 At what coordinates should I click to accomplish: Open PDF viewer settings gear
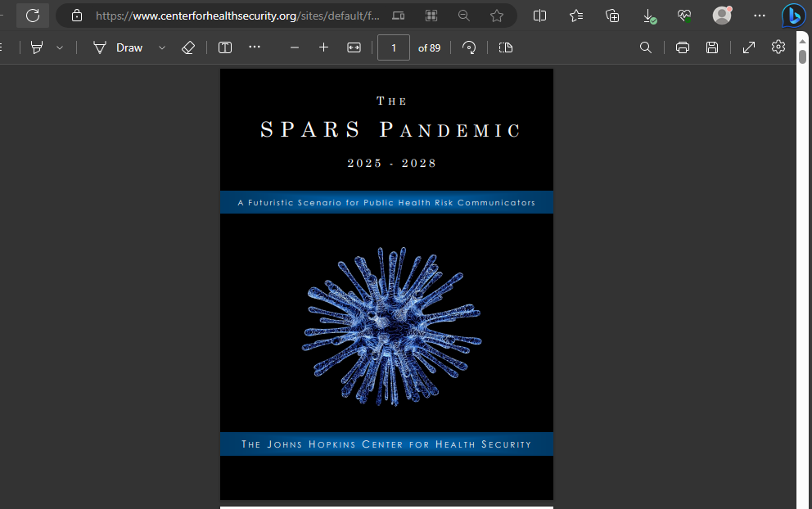point(778,47)
